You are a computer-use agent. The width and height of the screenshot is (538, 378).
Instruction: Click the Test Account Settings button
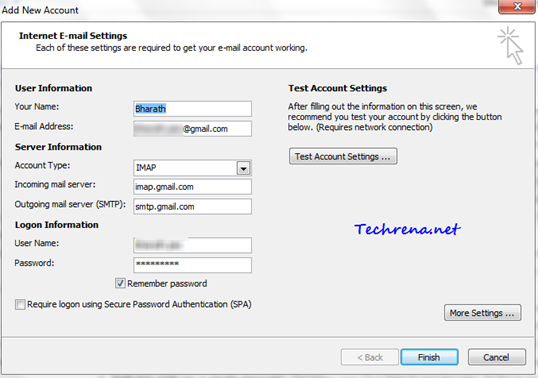pyautogui.click(x=343, y=156)
